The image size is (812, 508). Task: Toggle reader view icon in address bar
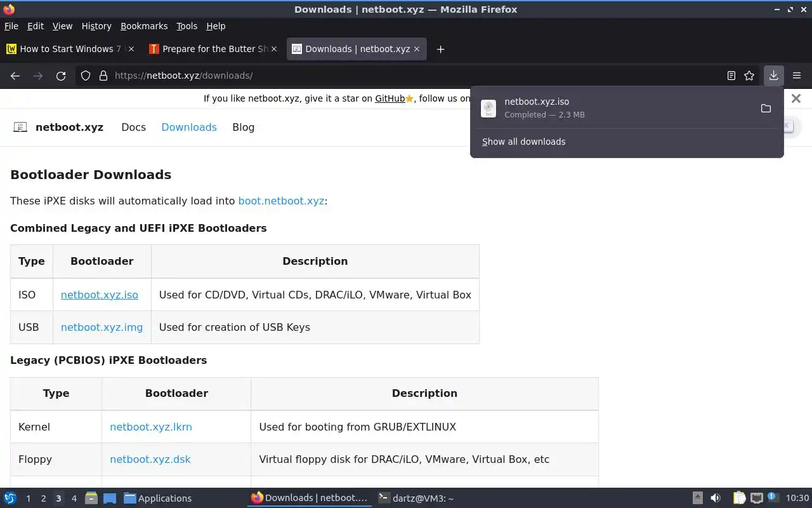coord(731,76)
